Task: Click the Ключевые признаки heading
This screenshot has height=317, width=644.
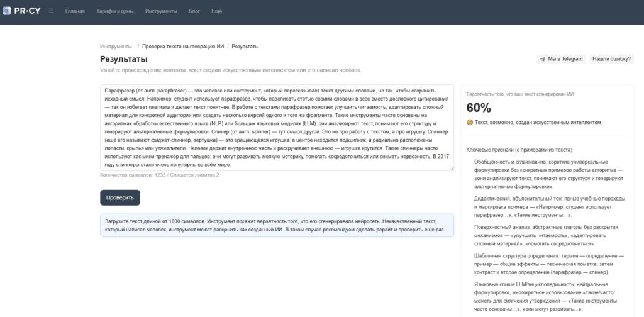Action: coord(519,150)
